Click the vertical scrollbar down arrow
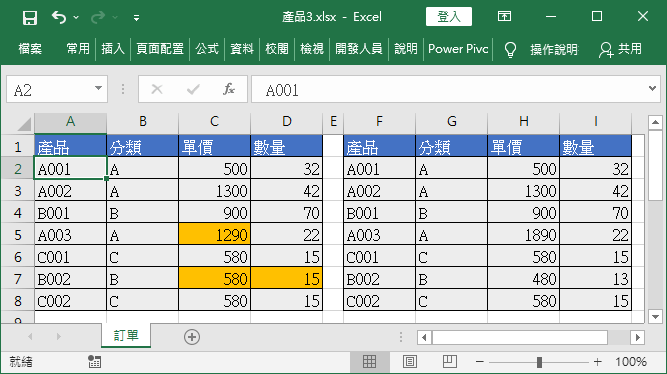This screenshot has width=667, height=374. (655, 316)
